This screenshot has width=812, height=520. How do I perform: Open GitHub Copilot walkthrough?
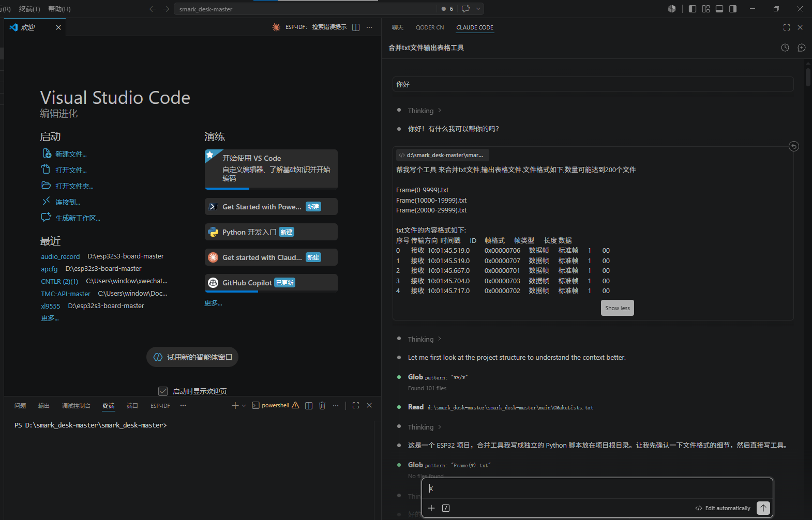[271, 283]
